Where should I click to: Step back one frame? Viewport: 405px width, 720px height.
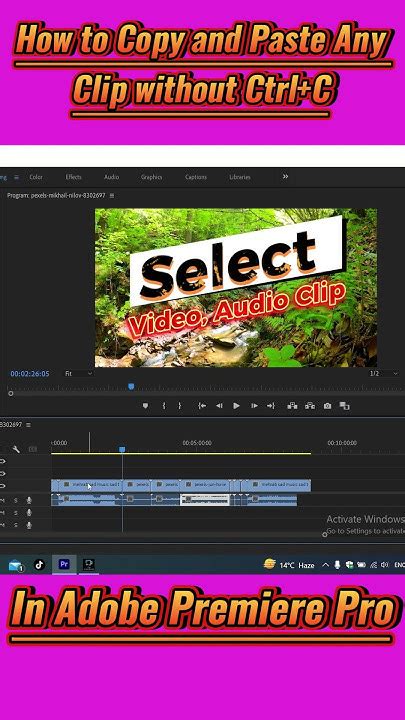tap(219, 406)
